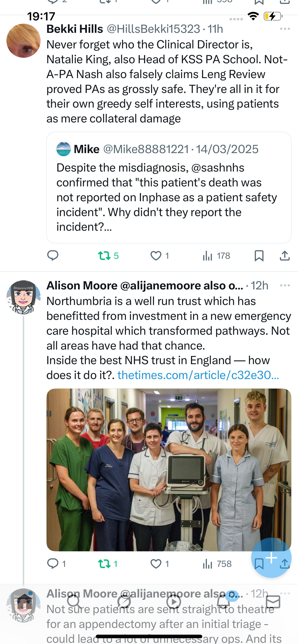Share Bekki Hills' post
Screen dimensions: 298x644
pos(285,255)
